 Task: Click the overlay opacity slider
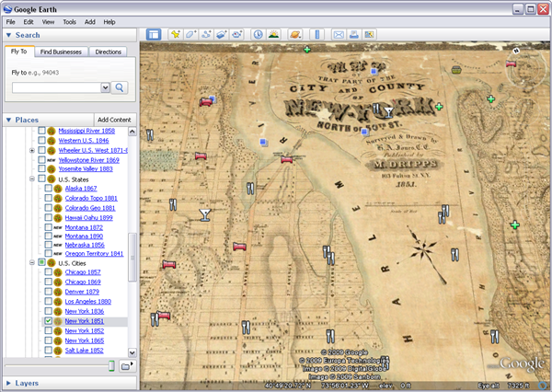pos(111,366)
